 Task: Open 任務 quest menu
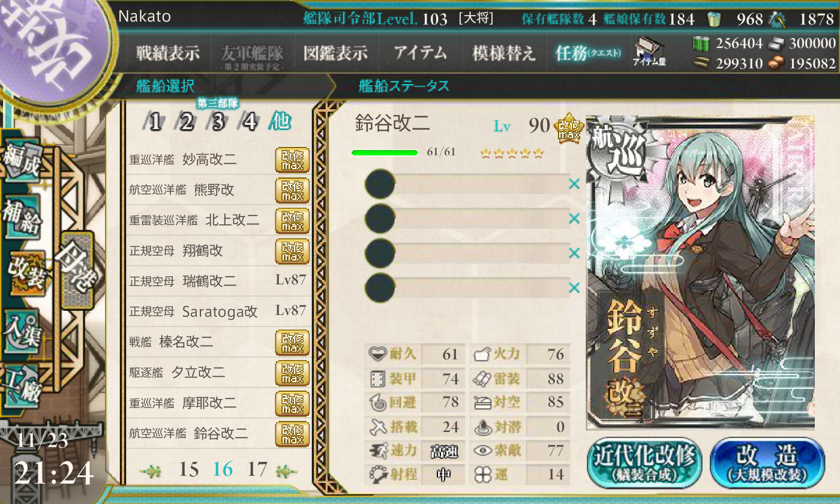[x=588, y=53]
